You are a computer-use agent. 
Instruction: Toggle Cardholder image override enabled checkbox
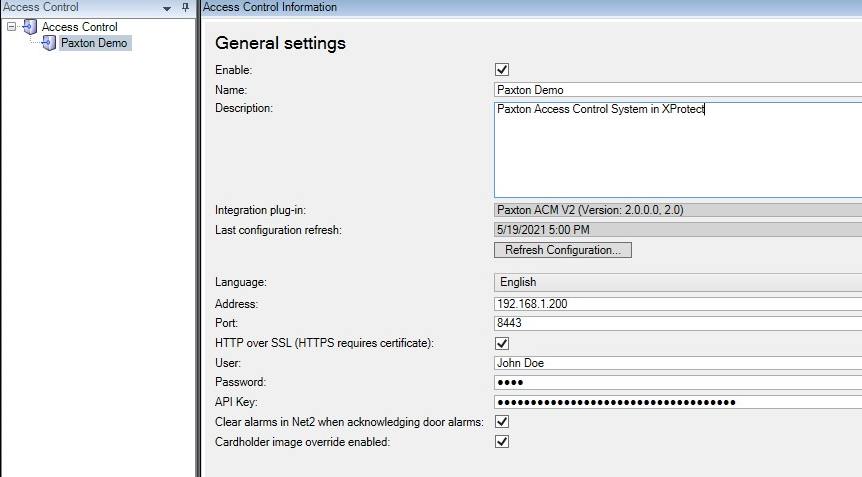click(502, 441)
